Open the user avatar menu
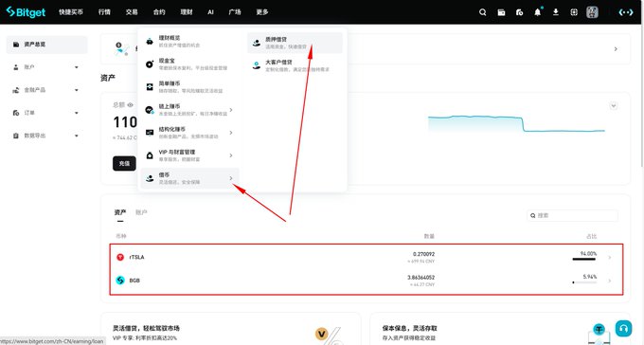The width and height of the screenshot is (644, 345). click(x=592, y=12)
